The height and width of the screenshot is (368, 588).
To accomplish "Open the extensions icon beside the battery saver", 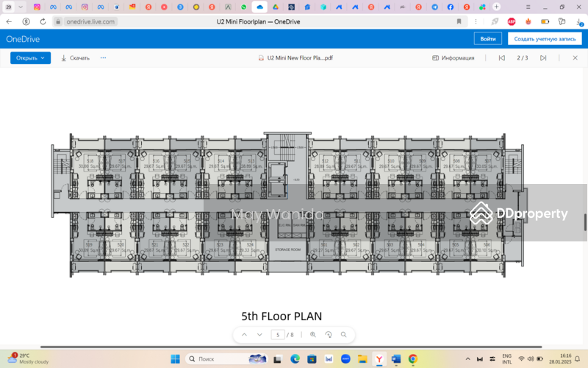I will pyautogui.click(x=562, y=22).
